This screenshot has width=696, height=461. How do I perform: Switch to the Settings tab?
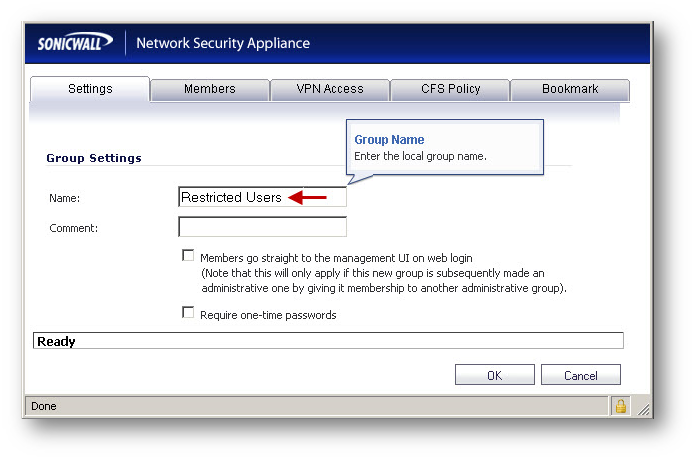[x=90, y=89]
